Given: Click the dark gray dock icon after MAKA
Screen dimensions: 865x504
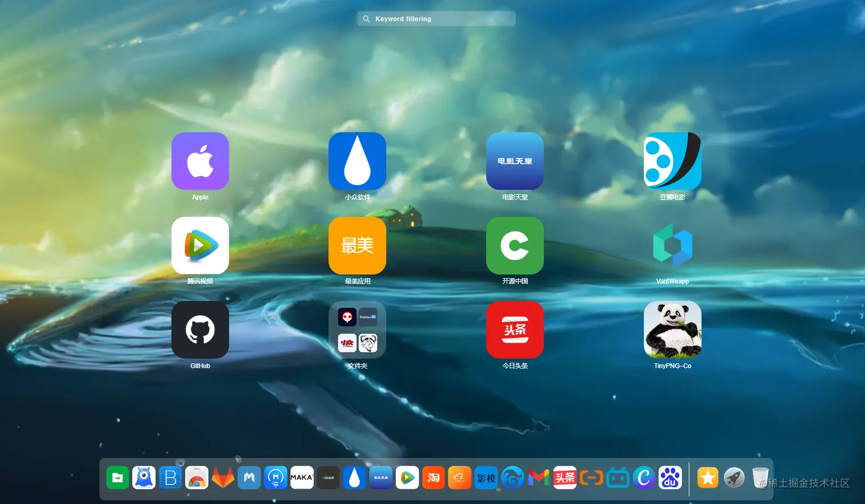Looking at the screenshot, I should coord(328,478).
